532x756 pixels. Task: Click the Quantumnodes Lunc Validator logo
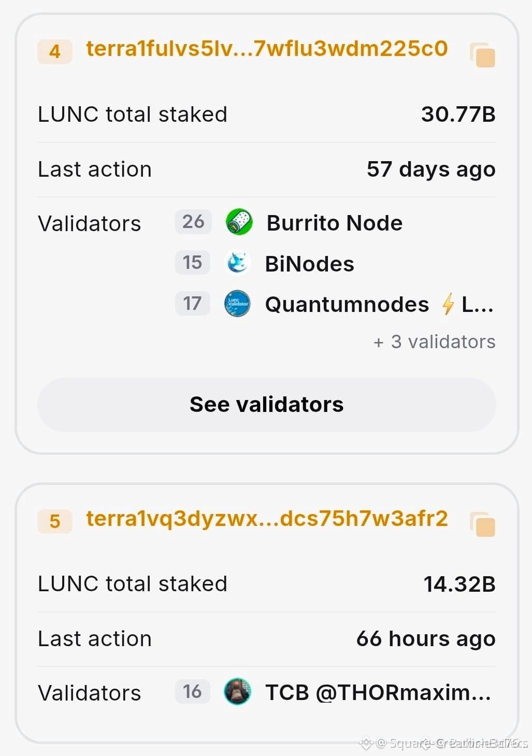click(237, 304)
